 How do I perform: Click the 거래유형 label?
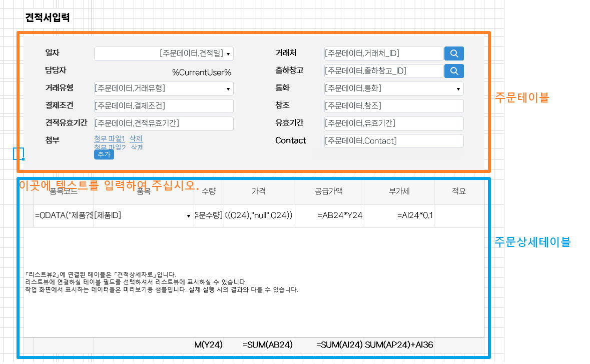pyautogui.click(x=59, y=88)
